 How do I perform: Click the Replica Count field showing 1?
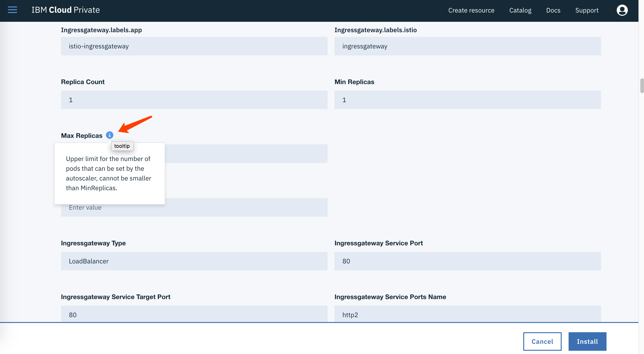tap(194, 100)
